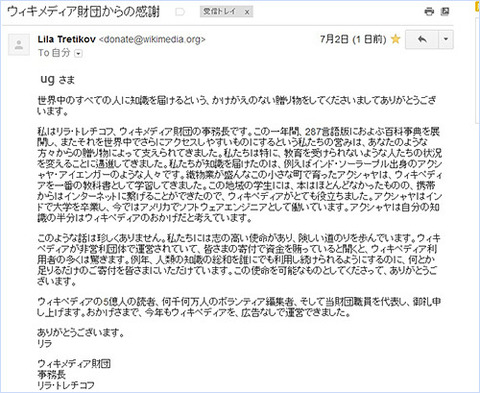The width and height of the screenshot is (480, 393).
Task: Click the donate@wikimedia.org address
Action: click(152, 39)
